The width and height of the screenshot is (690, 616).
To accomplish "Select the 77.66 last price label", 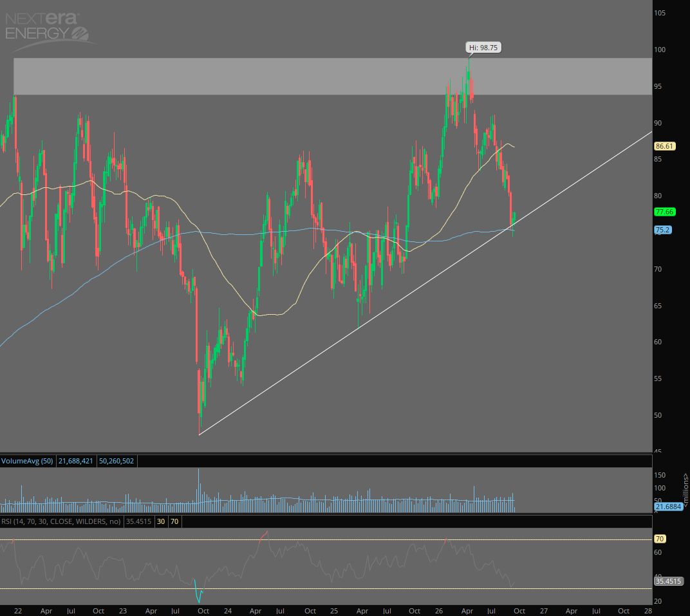I will point(664,212).
